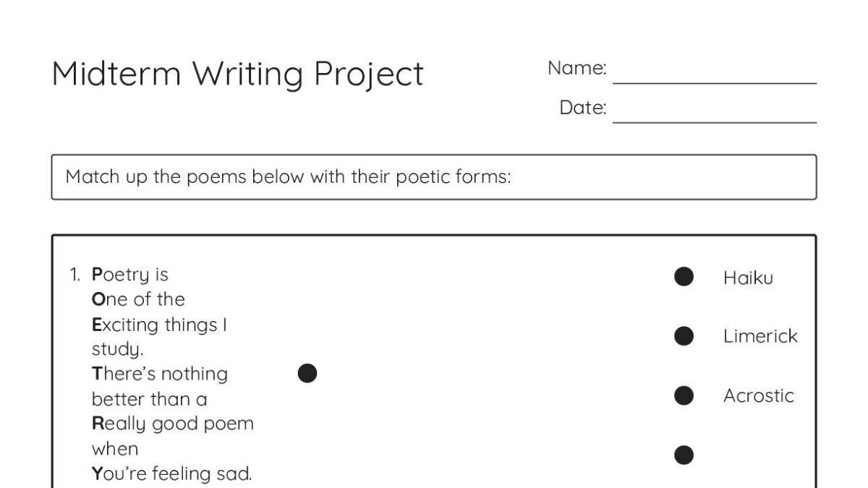Click the matching dot beside poem 1
The width and height of the screenshot is (868, 488).
pos(307,373)
